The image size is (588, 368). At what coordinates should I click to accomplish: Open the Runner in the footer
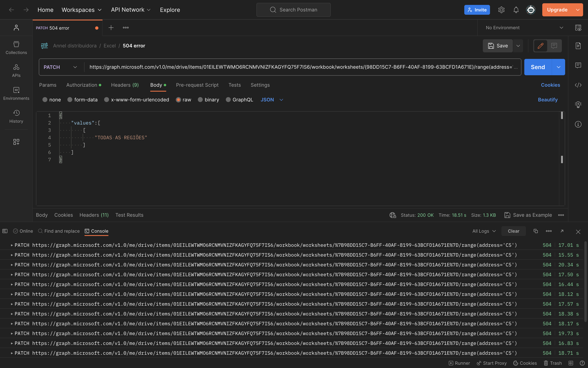point(459,363)
